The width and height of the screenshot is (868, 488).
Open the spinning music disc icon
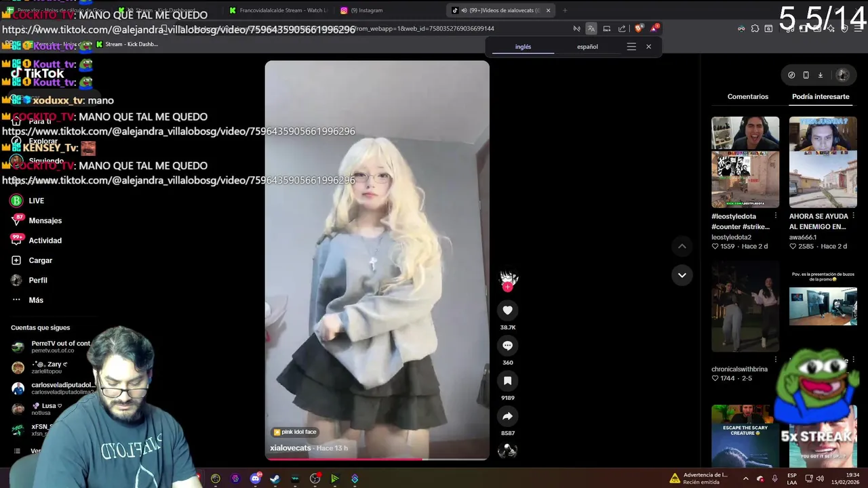click(507, 450)
